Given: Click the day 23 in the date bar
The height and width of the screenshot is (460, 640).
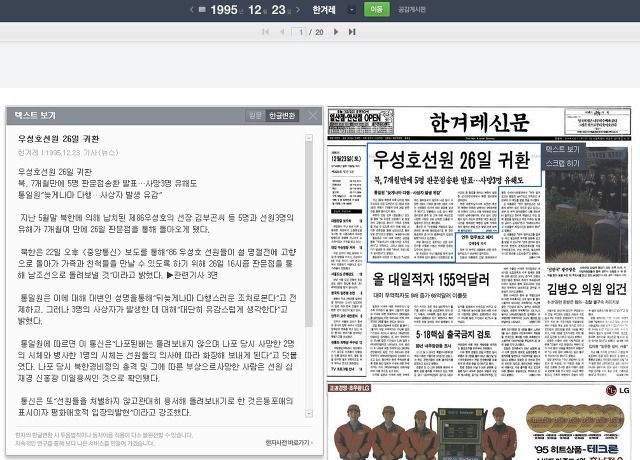Looking at the screenshot, I should pos(278,10).
